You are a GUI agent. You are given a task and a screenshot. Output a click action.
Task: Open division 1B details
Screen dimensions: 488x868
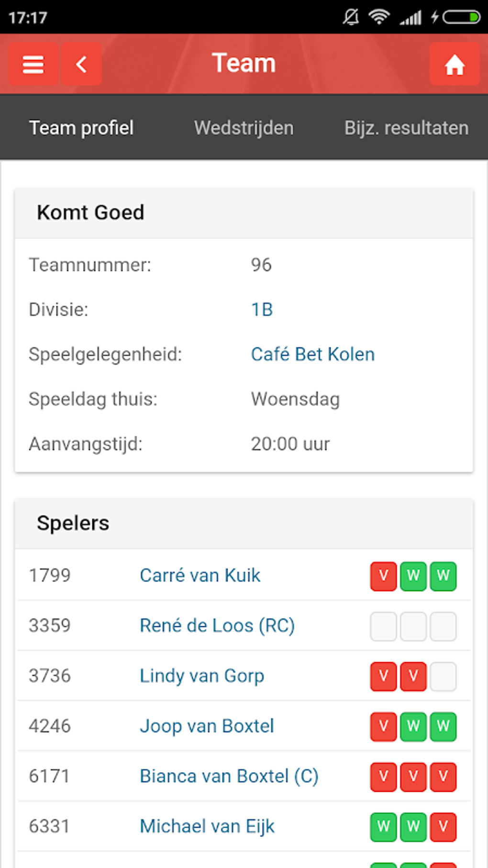[261, 309]
